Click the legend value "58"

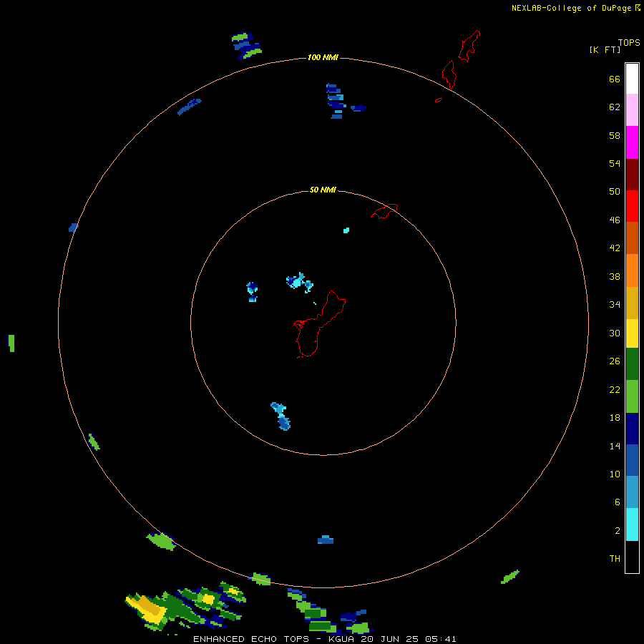[615, 135]
